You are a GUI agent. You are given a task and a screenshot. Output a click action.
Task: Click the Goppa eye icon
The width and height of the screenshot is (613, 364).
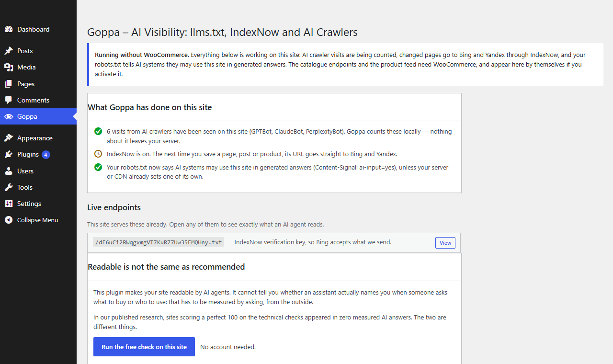[9, 116]
